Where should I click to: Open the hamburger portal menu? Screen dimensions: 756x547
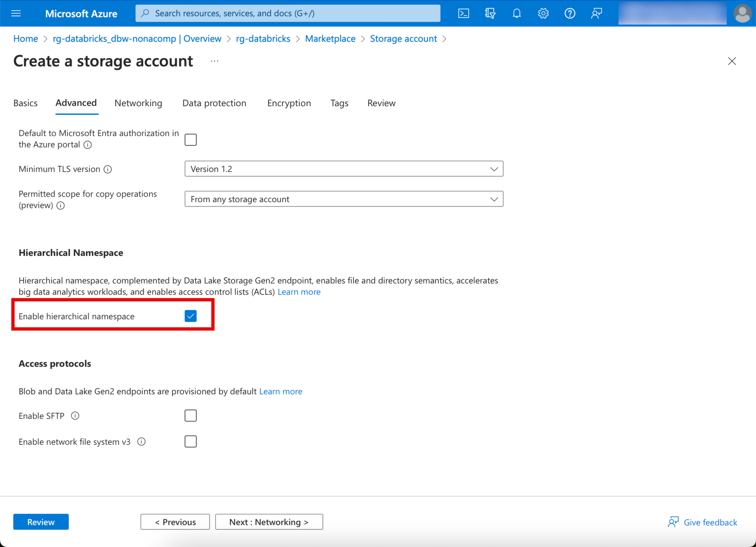coord(16,14)
